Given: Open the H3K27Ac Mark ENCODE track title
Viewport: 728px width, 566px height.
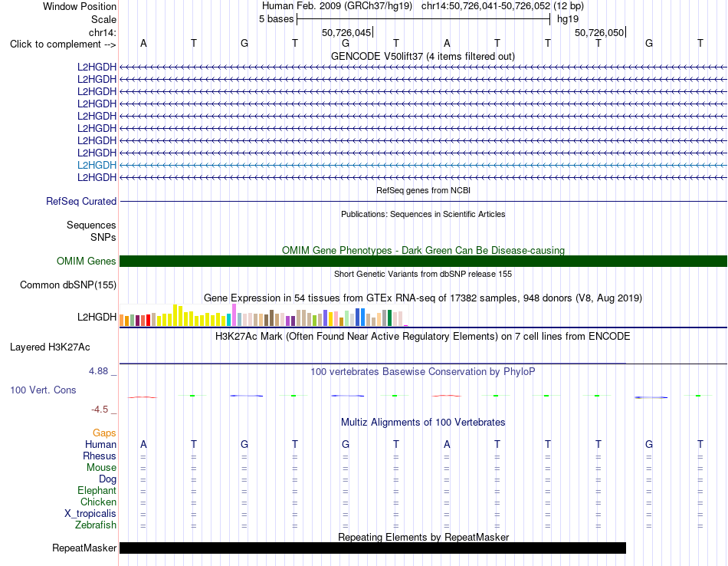Looking at the screenshot, I should click(422, 336).
